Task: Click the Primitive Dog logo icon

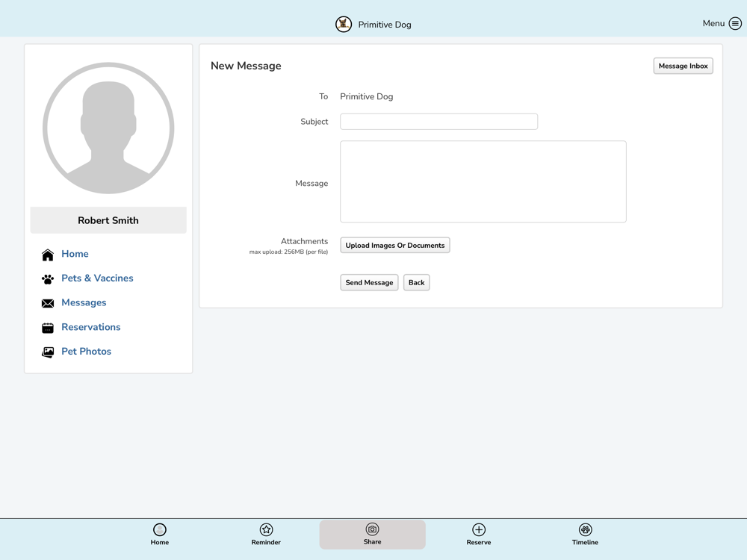Action: point(344,25)
